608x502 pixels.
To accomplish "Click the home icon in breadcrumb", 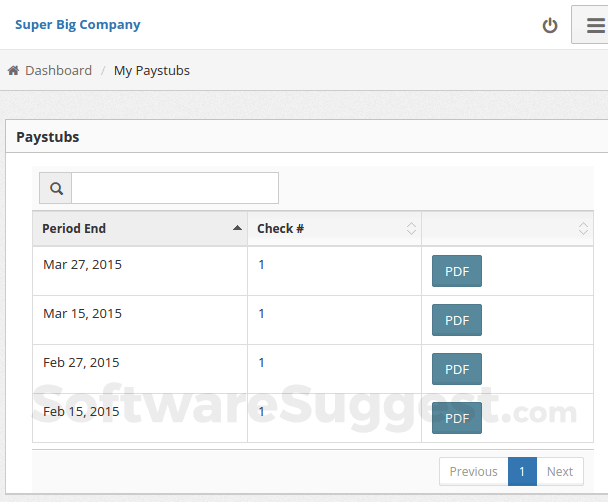I will (x=14, y=71).
